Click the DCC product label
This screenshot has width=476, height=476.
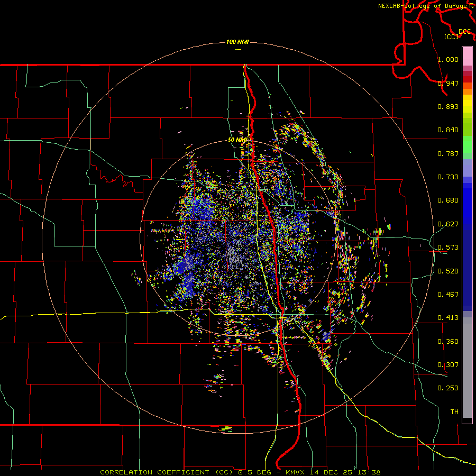[464, 32]
